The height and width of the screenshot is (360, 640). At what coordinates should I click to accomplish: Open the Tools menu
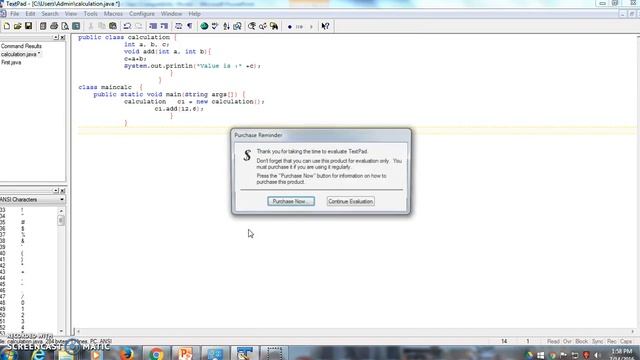pos(90,13)
